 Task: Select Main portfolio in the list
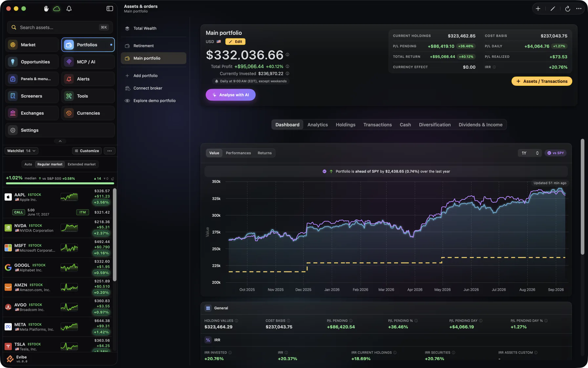pyautogui.click(x=154, y=58)
